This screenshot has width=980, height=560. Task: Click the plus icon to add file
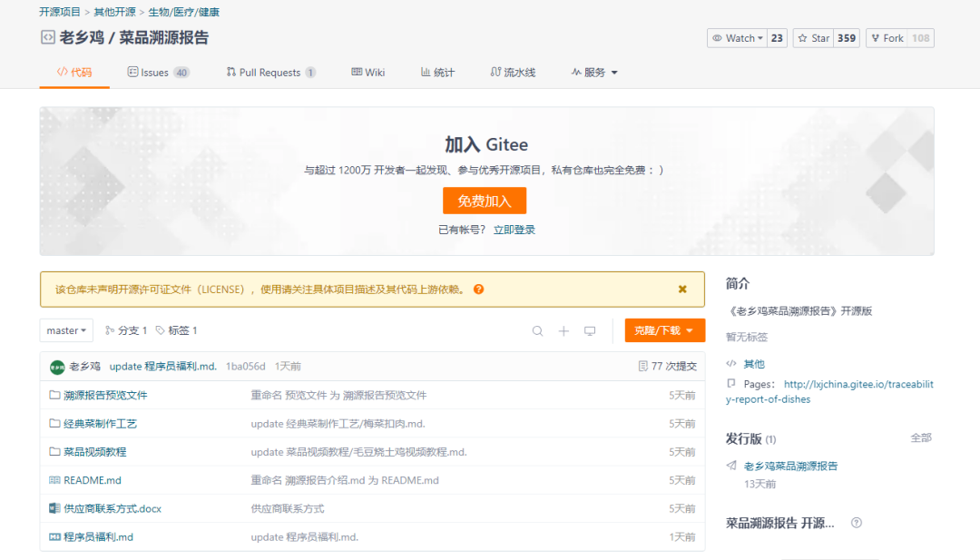[563, 331]
